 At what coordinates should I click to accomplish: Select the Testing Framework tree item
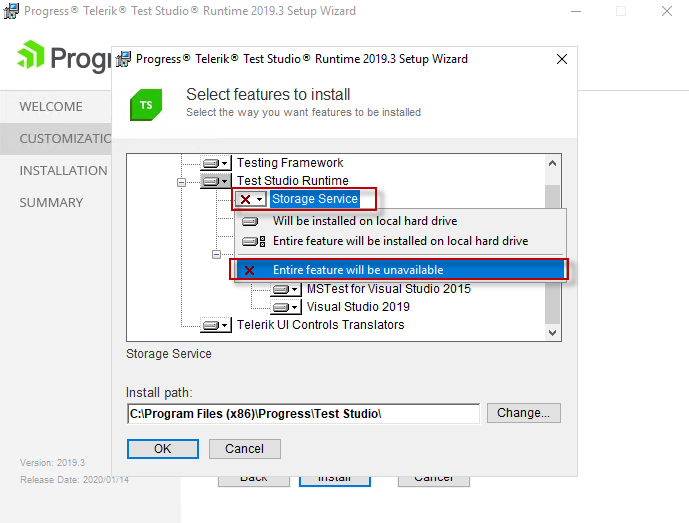click(x=290, y=163)
